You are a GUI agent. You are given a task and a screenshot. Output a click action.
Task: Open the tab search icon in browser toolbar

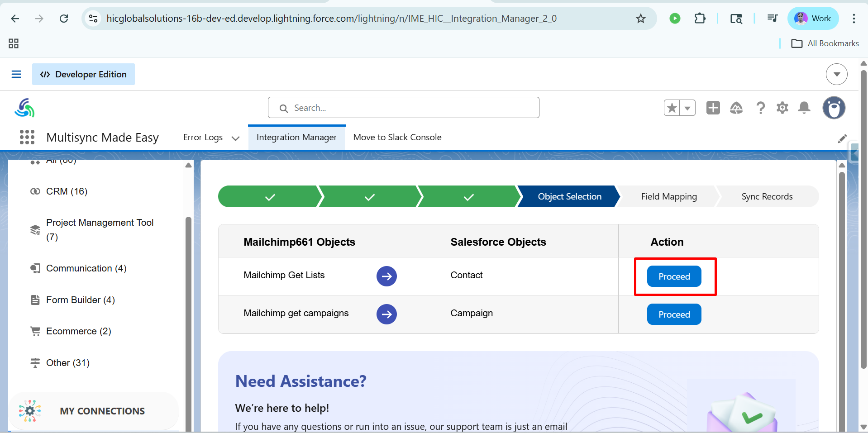point(736,19)
